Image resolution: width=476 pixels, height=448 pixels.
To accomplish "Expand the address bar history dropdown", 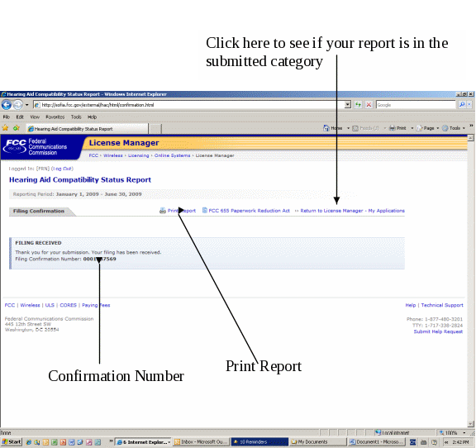I will [x=348, y=105].
